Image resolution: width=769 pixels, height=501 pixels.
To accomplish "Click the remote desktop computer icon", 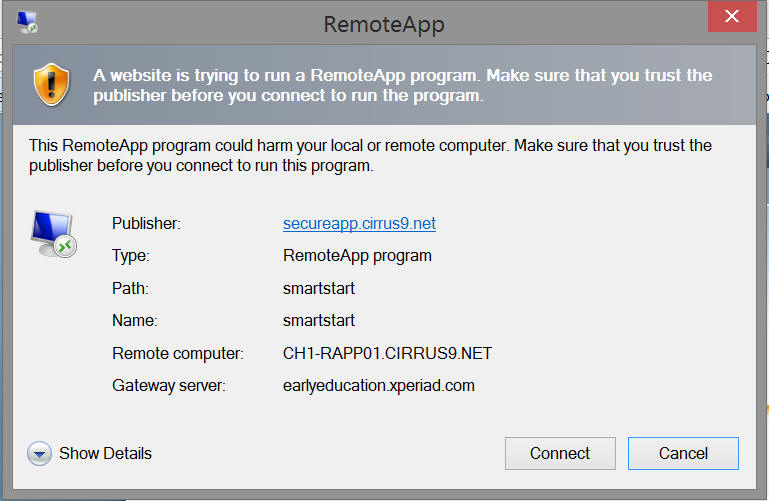I will (53, 235).
